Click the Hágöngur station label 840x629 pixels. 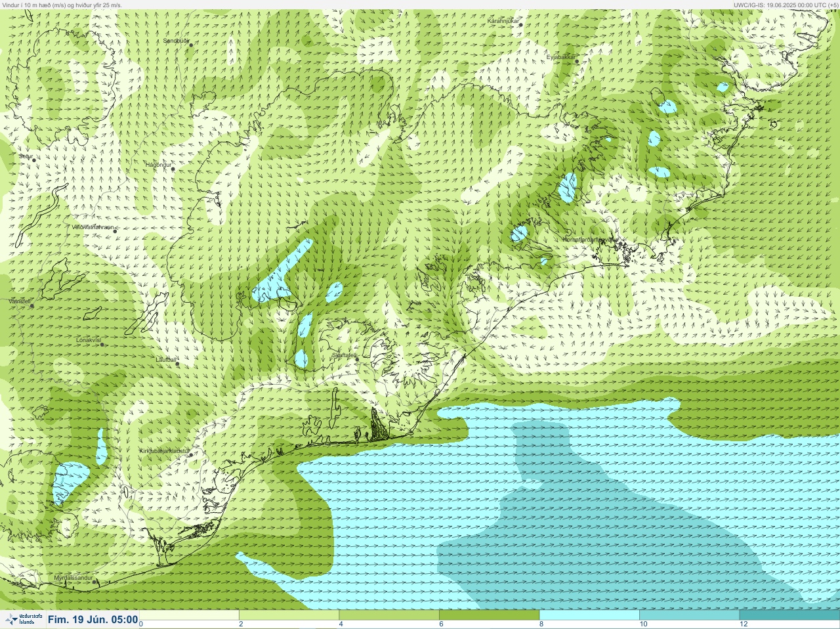tap(158, 165)
